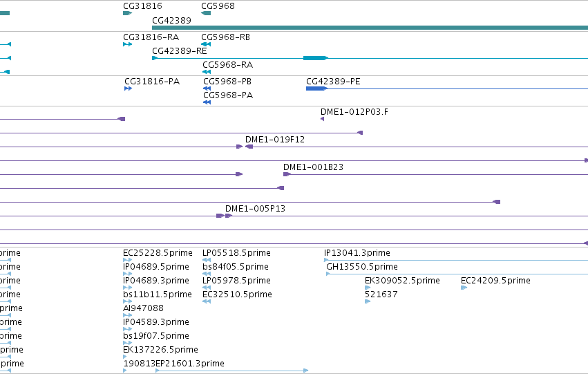This screenshot has height=374, width=588.
Task: Select the CG5968-RB transcript label
Action: (x=225, y=37)
